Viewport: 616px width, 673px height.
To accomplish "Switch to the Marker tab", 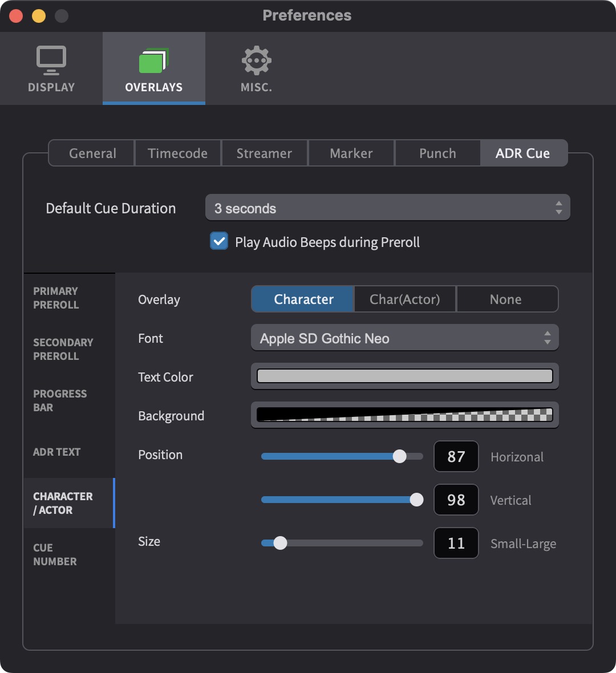I will [x=351, y=153].
